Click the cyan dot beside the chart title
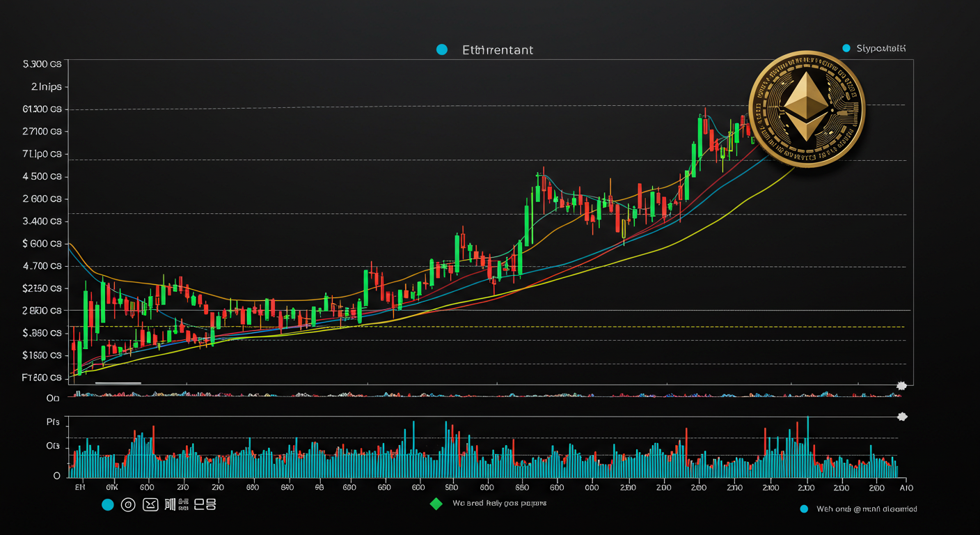 click(441, 49)
